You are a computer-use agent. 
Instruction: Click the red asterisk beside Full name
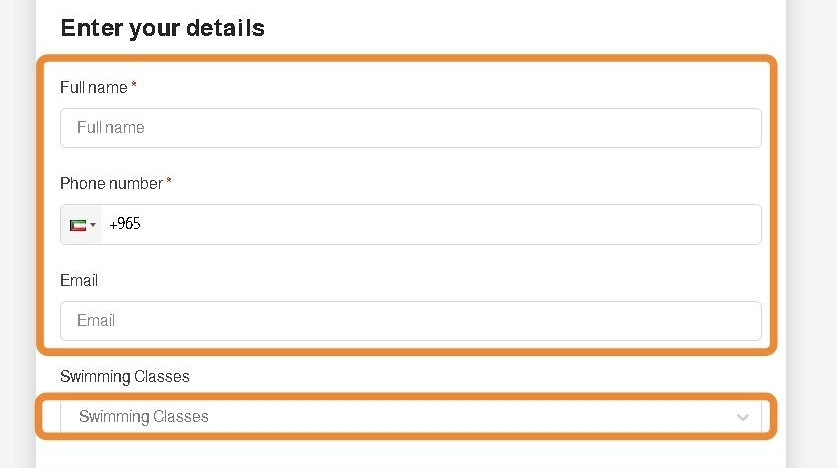pyautogui.click(x=134, y=87)
